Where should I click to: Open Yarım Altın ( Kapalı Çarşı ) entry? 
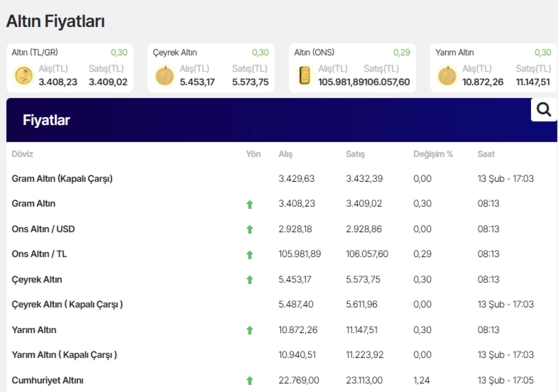(64, 355)
